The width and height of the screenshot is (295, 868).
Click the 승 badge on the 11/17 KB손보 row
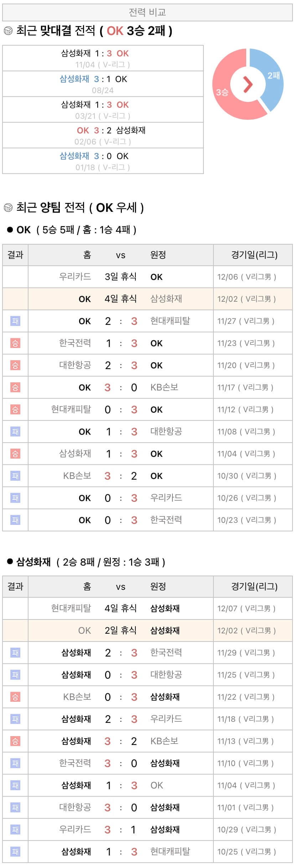click(x=15, y=387)
